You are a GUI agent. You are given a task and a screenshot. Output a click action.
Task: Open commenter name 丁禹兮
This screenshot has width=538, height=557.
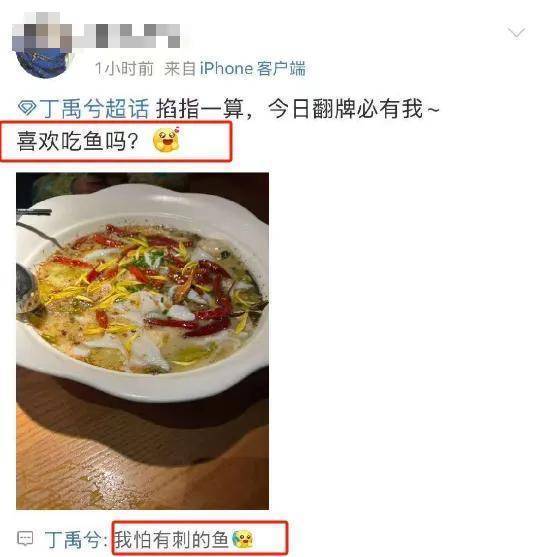click(x=73, y=540)
